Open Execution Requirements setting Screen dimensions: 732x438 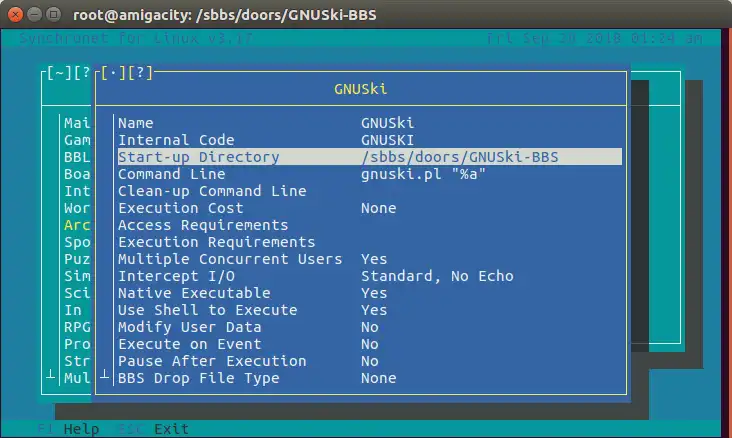369,242
